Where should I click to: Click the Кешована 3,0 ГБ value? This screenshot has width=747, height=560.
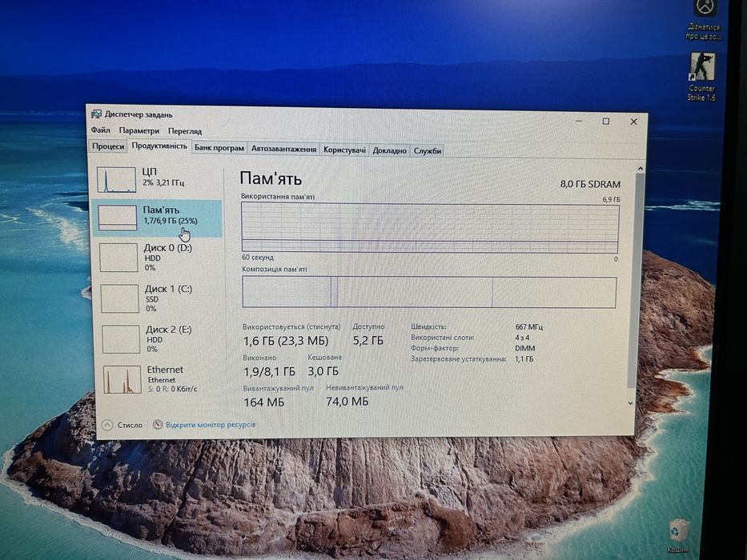(323, 371)
